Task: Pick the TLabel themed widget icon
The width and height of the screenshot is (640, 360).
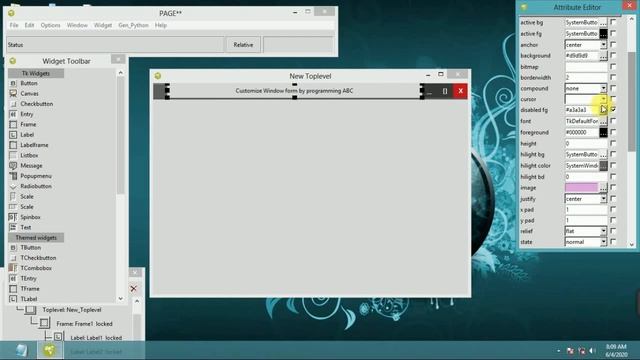Action: 13,299
